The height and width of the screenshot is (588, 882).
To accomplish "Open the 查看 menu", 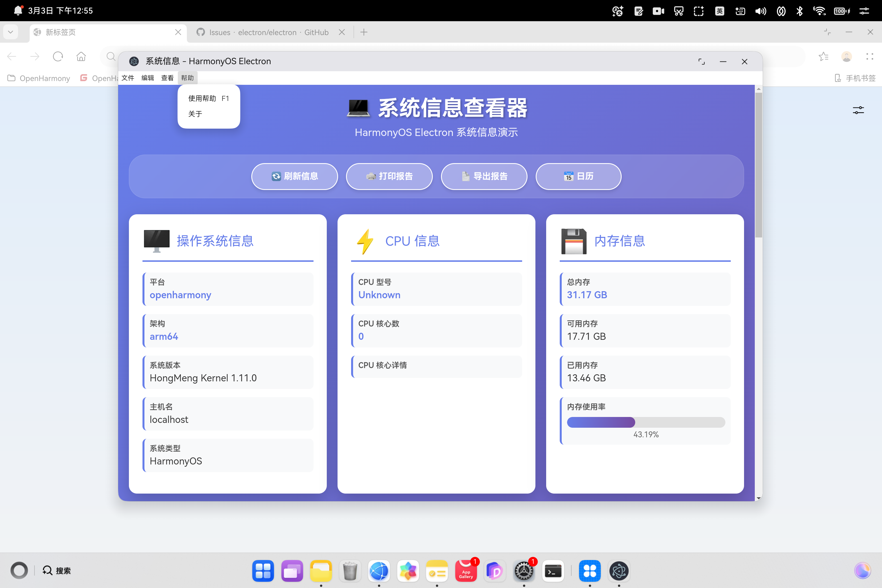I will click(x=167, y=78).
